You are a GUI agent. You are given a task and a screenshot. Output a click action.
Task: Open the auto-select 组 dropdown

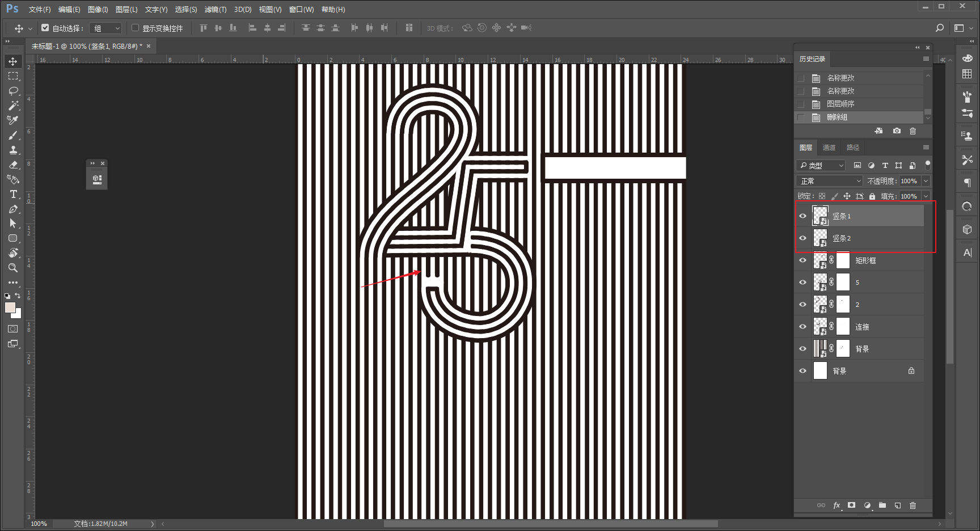(x=106, y=28)
